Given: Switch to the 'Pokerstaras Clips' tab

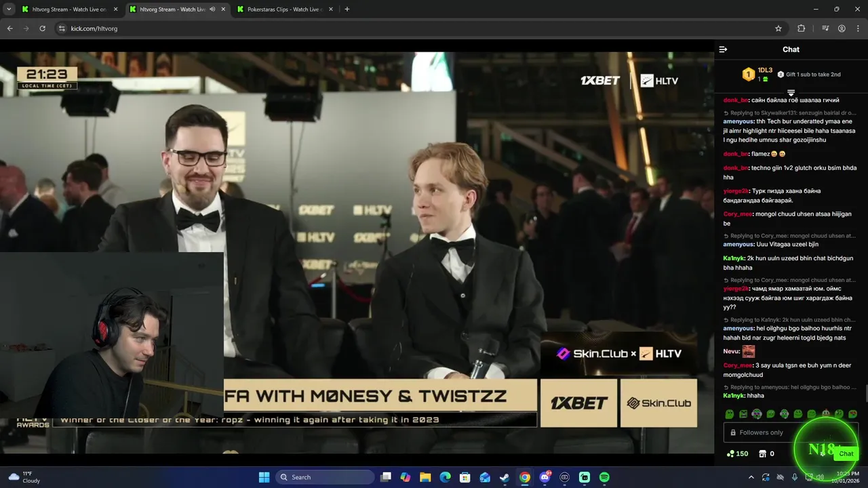Looking at the screenshot, I should 285,9.
